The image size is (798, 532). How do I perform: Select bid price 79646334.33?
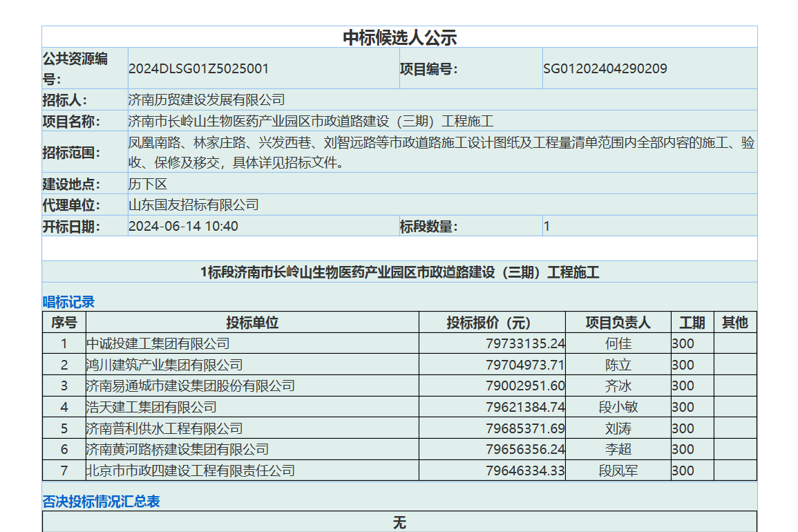tap(525, 471)
